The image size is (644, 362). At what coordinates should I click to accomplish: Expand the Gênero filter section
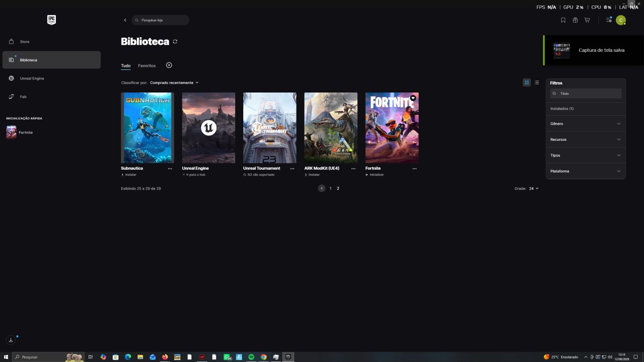[586, 123]
